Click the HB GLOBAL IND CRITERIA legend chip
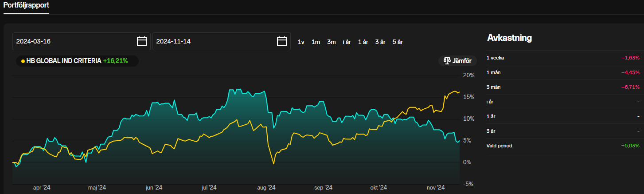This screenshot has height=194, width=644. tap(77, 61)
